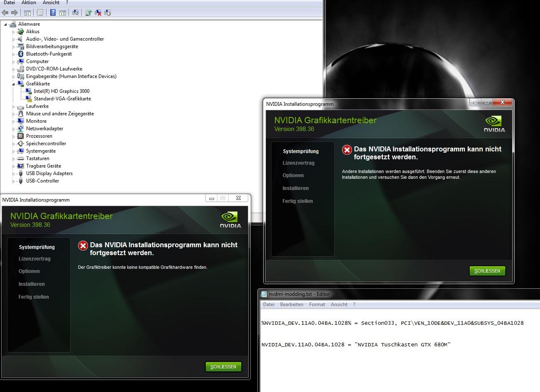Image resolution: width=540 pixels, height=392 pixels.
Task: Expand the USB-Controller tree node
Action: coord(13,181)
